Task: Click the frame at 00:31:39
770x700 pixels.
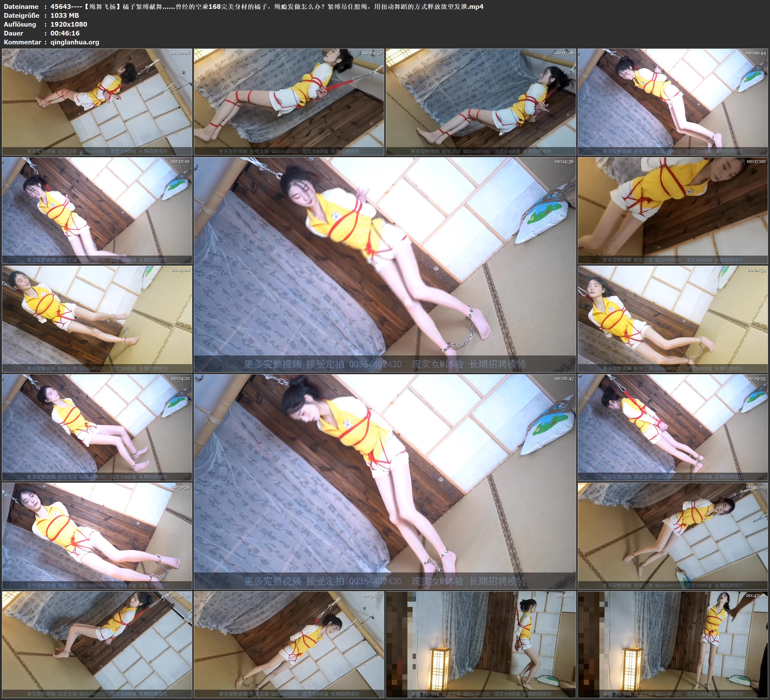Action: pyautogui.click(x=97, y=536)
